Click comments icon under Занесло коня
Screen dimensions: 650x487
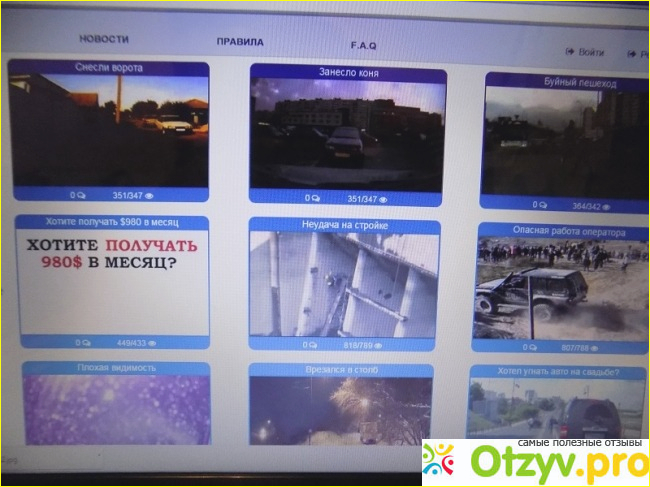317,199
